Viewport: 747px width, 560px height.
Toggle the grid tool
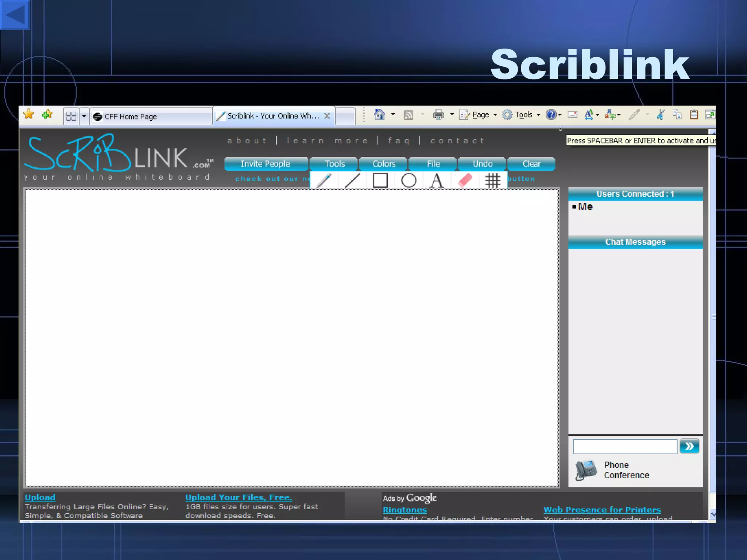click(493, 180)
